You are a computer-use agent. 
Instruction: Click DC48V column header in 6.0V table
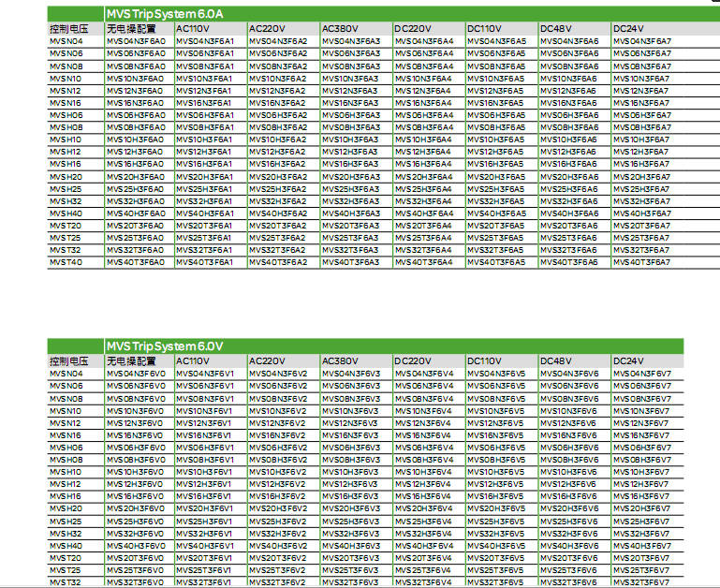pos(556,360)
